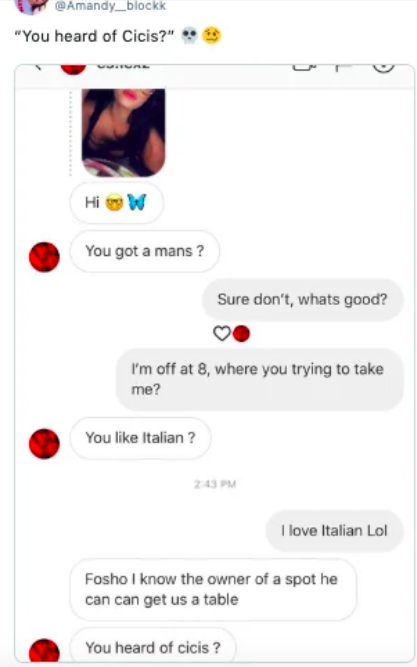Click the 2:43 PM timestamp
The height and width of the screenshot is (667, 417).
(x=215, y=484)
